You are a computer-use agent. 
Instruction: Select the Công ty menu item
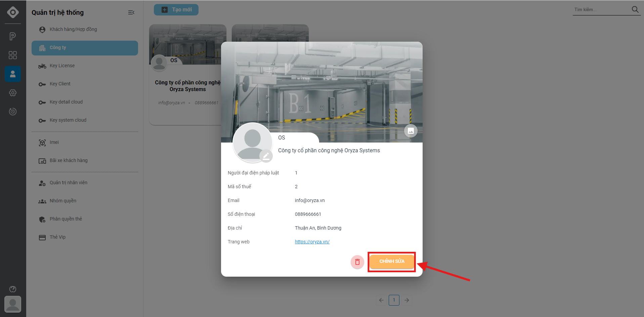coord(85,48)
